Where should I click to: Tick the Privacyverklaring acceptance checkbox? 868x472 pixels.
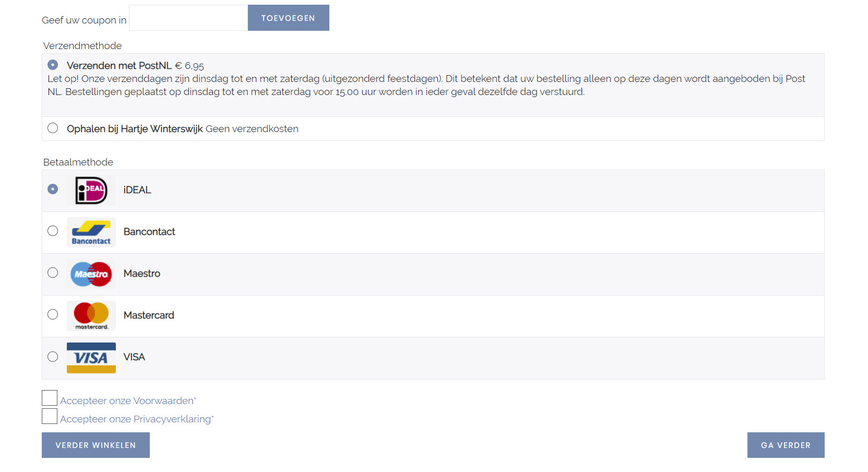(50, 416)
